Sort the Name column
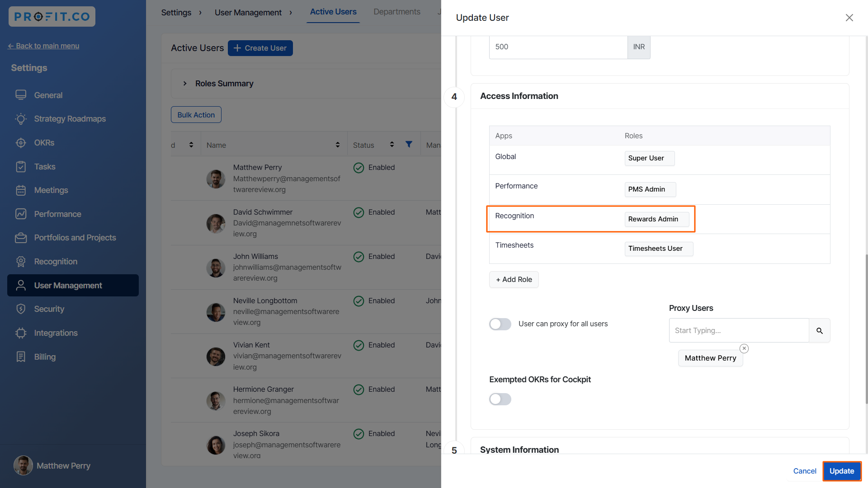This screenshot has width=868, height=488. 337,145
